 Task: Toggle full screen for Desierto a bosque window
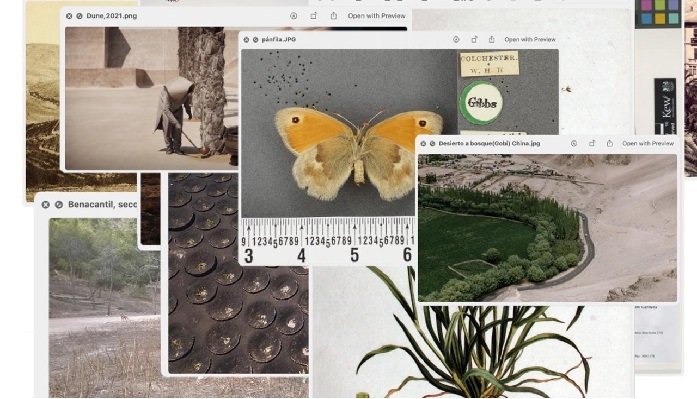[x=432, y=144]
